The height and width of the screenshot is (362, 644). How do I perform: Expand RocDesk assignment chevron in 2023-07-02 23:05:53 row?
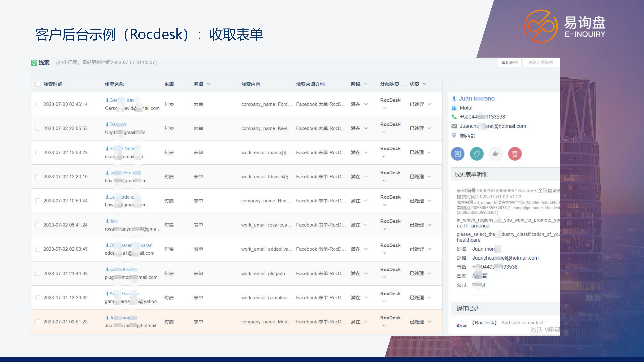coord(384,132)
